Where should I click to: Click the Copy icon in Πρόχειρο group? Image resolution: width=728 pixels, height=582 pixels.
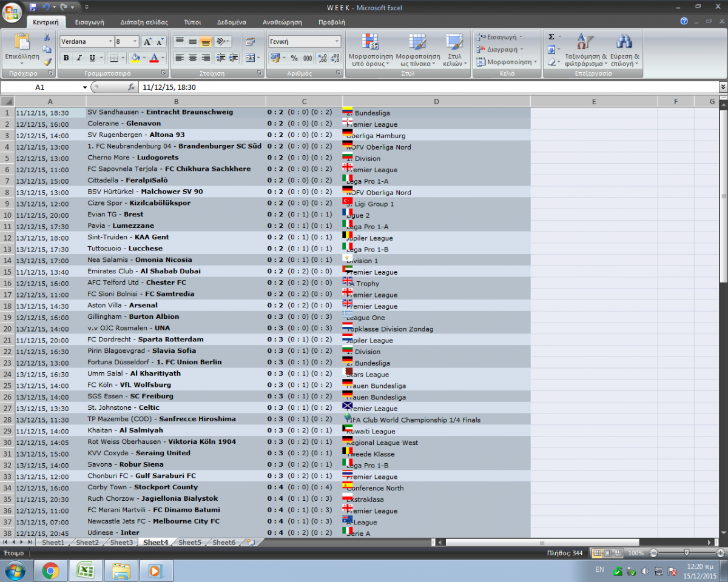(x=47, y=50)
